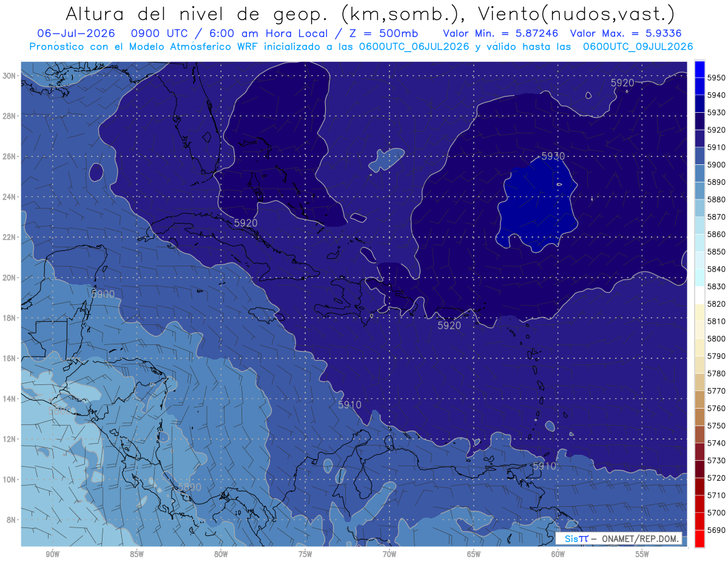Click the 5900 contour label near Yucatan
728x562 pixels.
coord(103,294)
